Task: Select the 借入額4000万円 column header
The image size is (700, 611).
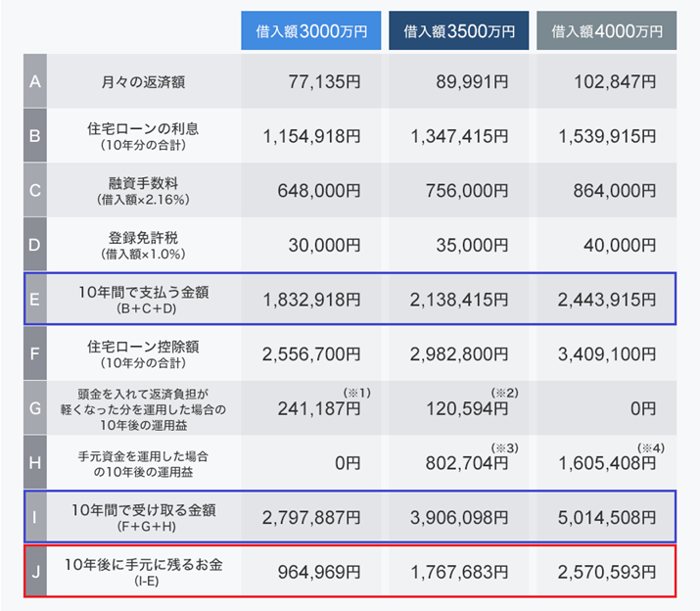Action: (607, 30)
